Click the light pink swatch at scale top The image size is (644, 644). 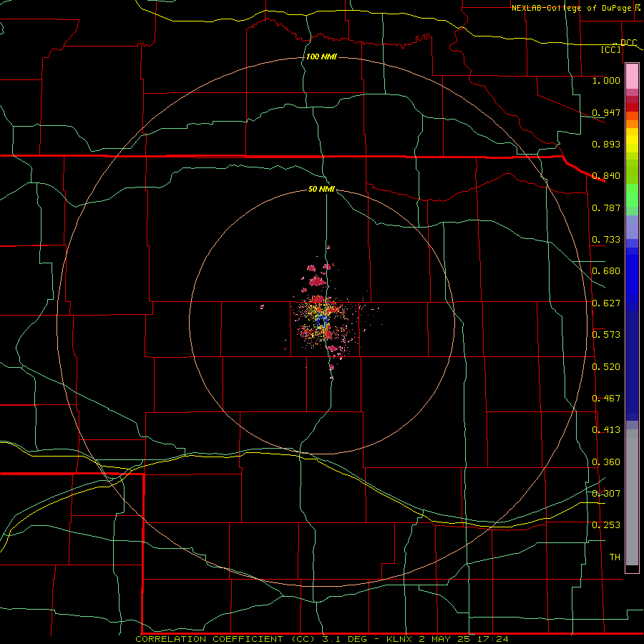pos(632,76)
